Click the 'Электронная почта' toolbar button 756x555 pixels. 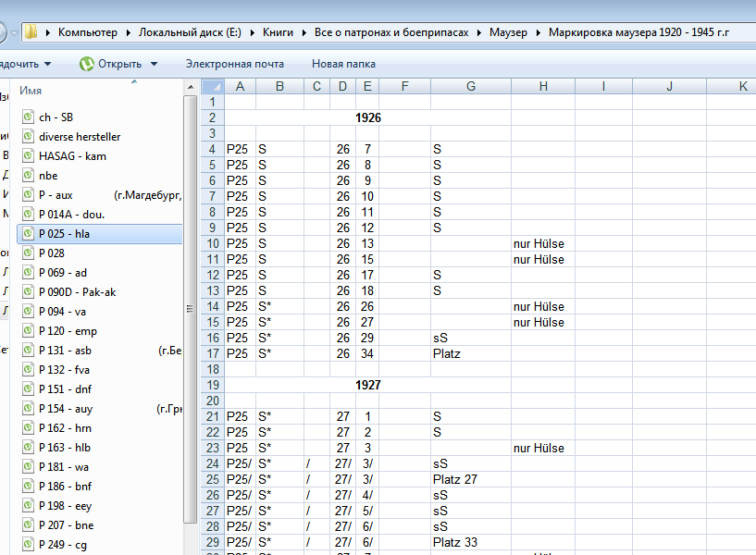coord(234,64)
